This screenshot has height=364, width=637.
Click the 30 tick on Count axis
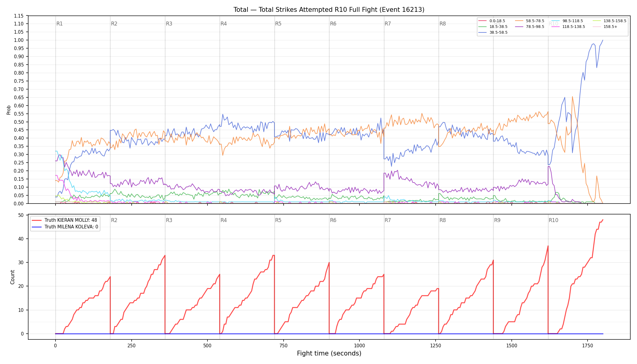tap(21, 262)
